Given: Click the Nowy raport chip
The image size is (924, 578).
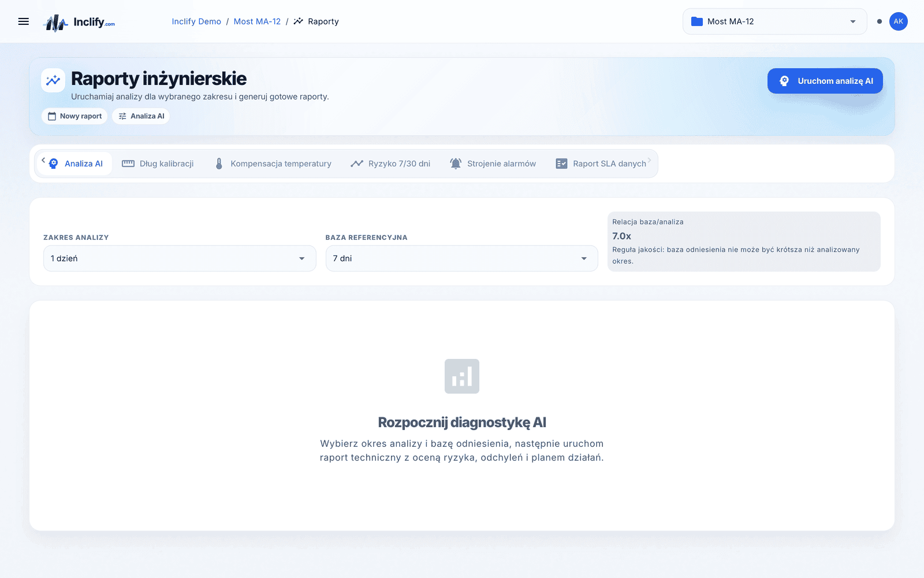Looking at the screenshot, I should 74,116.
